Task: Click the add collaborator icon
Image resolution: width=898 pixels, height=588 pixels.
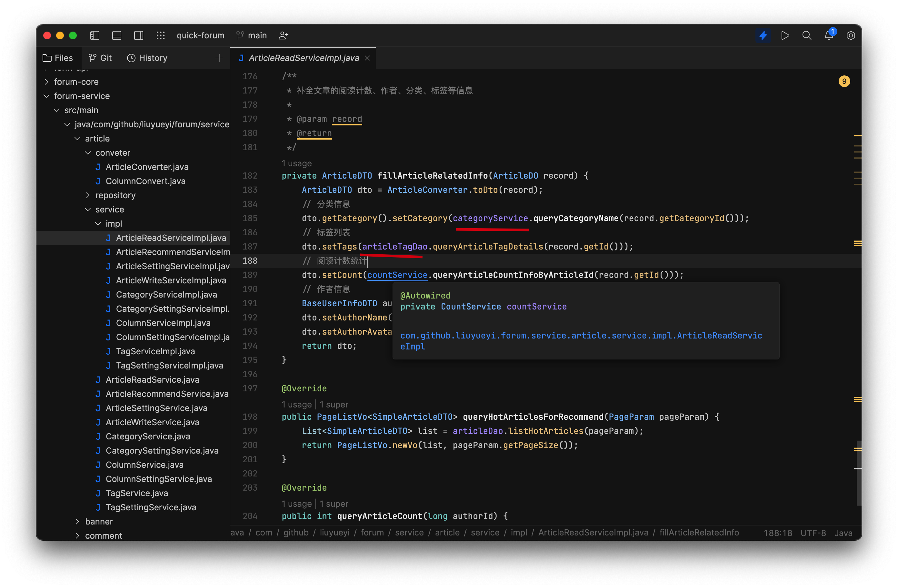Action: (x=283, y=35)
